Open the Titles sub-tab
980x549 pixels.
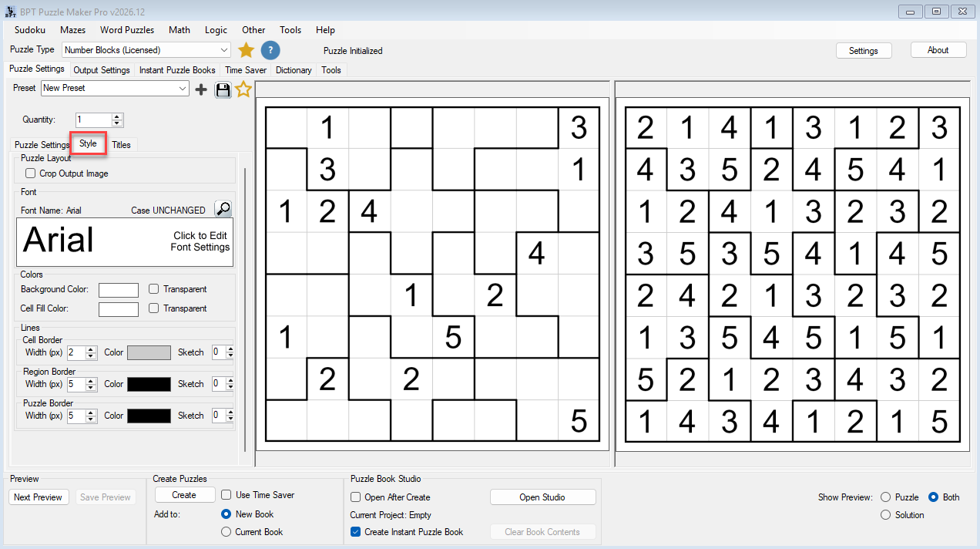coord(121,145)
